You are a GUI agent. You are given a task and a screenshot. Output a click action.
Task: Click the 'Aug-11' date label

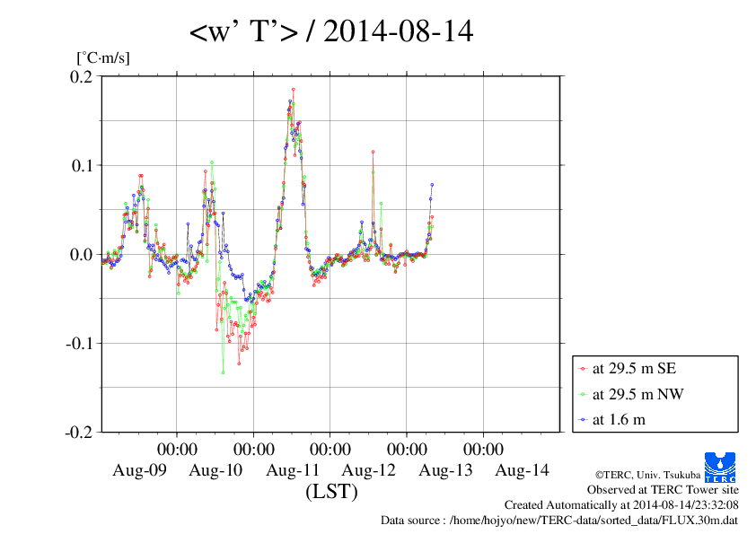(293, 470)
